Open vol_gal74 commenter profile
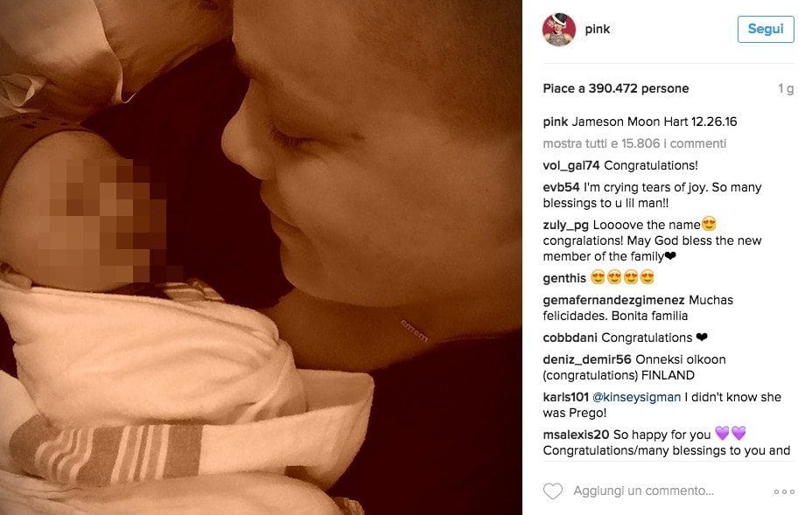This screenshot has width=812, height=515. (x=571, y=165)
